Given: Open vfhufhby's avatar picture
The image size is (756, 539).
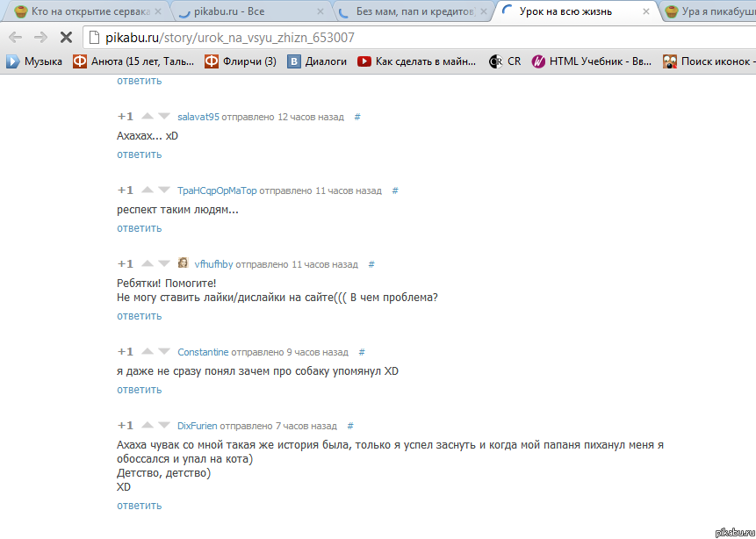Looking at the screenshot, I should pyautogui.click(x=184, y=262).
